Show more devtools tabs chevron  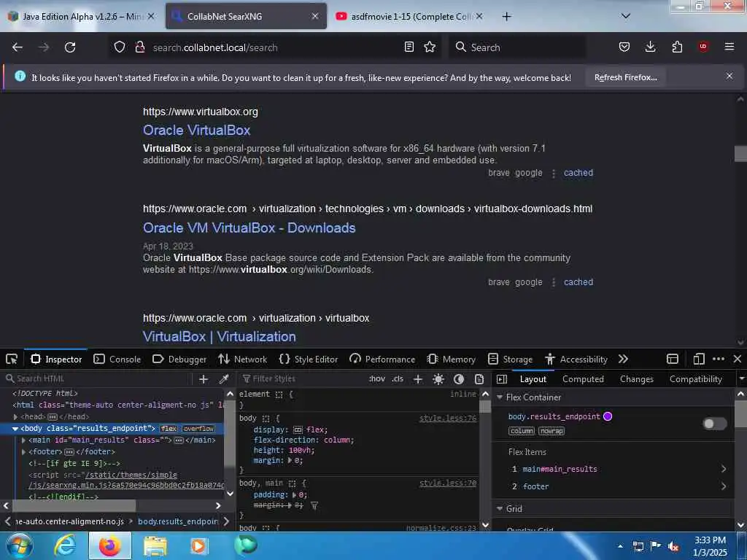[623, 359]
